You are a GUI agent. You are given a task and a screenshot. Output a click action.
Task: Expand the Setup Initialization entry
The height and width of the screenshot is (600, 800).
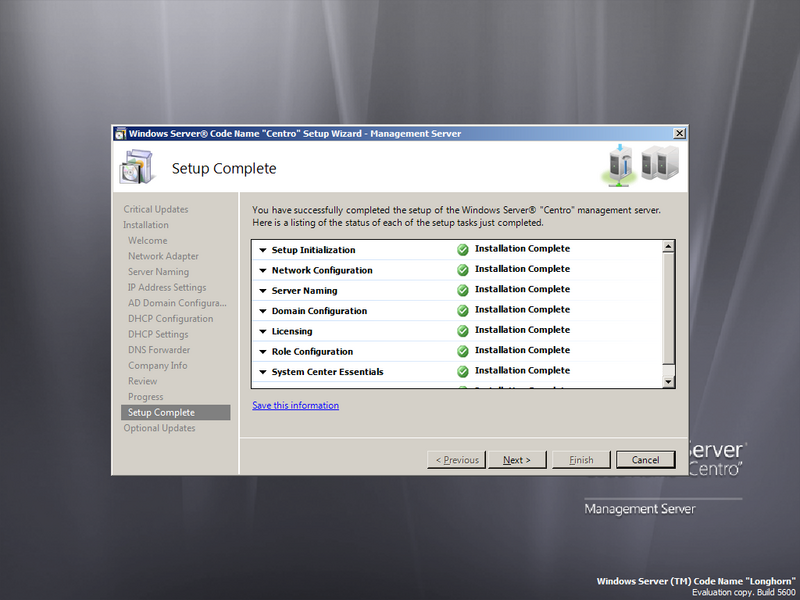click(262, 249)
